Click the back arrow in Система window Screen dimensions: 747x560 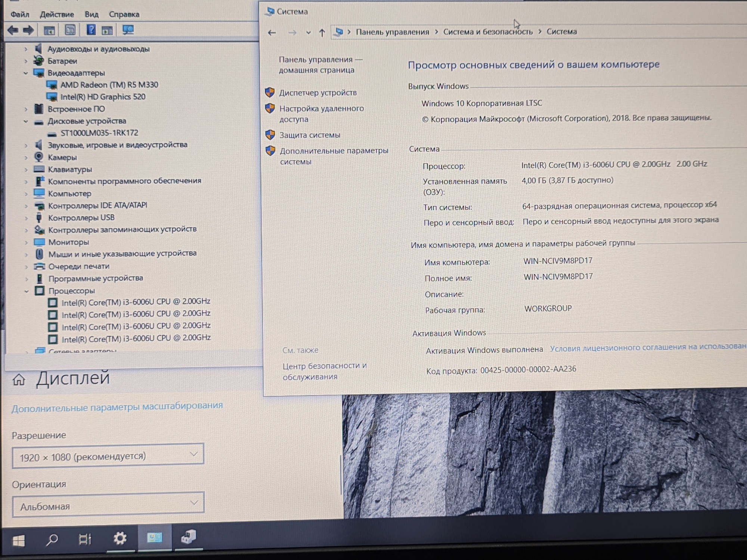pos(272,33)
